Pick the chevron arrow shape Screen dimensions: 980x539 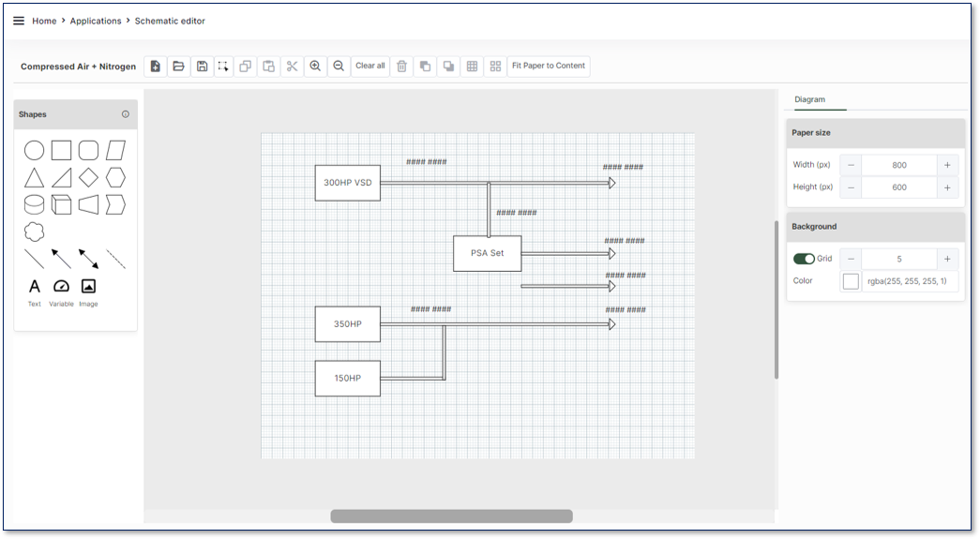[x=115, y=205]
